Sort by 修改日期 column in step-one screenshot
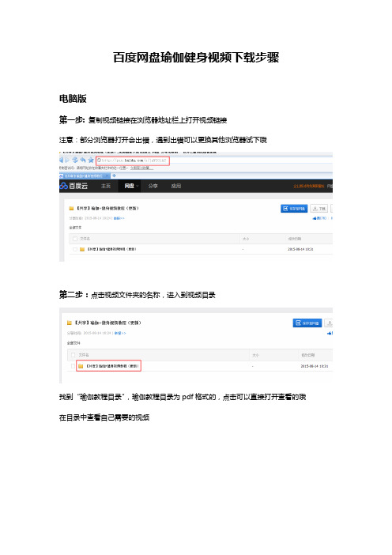The image size is (392, 555). pyautogui.click(x=294, y=239)
